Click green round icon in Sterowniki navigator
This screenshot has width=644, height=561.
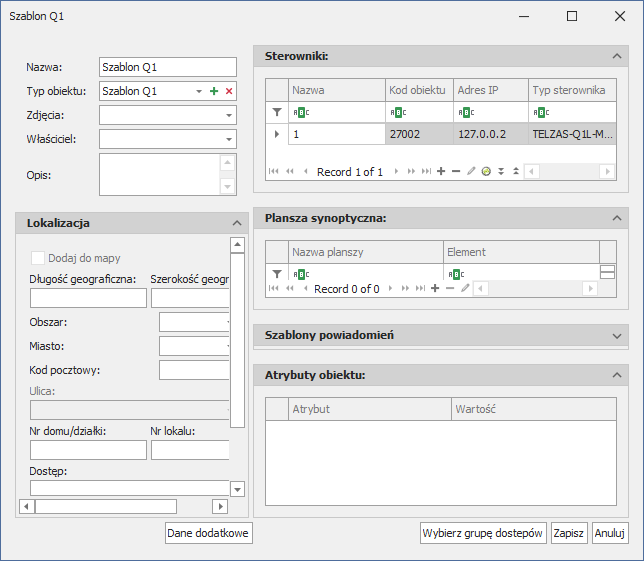(486, 171)
